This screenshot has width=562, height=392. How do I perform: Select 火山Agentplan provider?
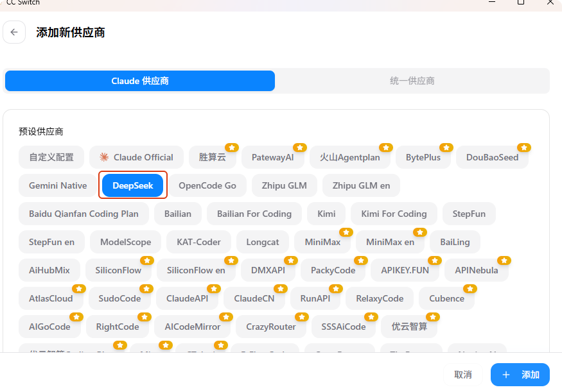coord(350,157)
